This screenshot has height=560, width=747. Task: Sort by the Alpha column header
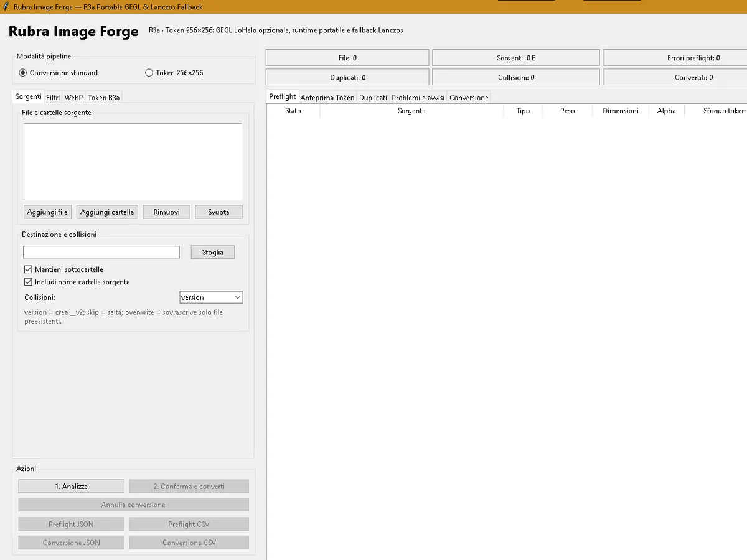pyautogui.click(x=667, y=111)
